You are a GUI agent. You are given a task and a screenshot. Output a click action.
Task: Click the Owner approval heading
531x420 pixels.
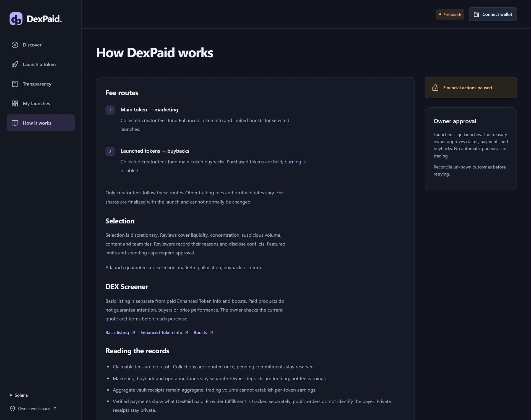click(x=455, y=121)
